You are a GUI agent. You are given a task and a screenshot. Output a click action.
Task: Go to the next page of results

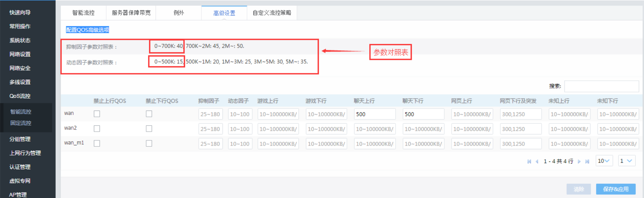(x=579, y=161)
